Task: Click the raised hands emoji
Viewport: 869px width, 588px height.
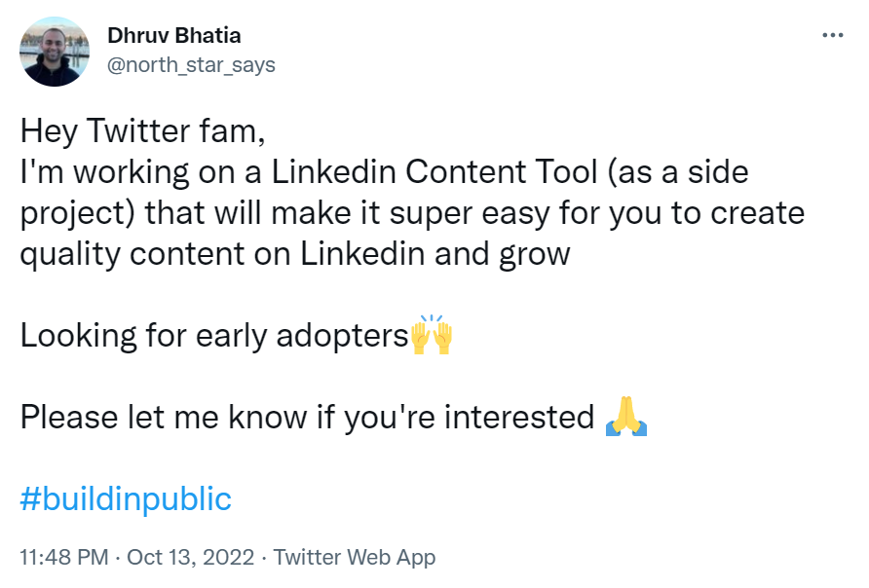Action: pos(432,337)
